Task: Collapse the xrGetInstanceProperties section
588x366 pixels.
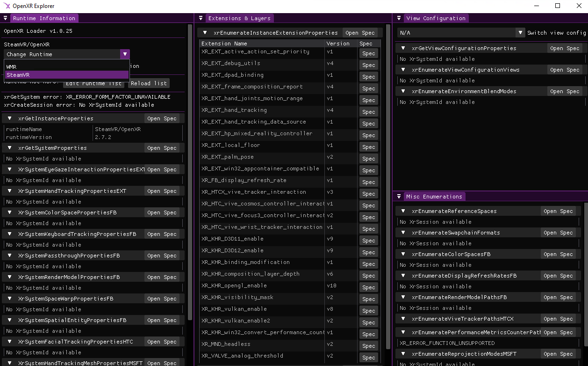Action: click(x=9, y=118)
